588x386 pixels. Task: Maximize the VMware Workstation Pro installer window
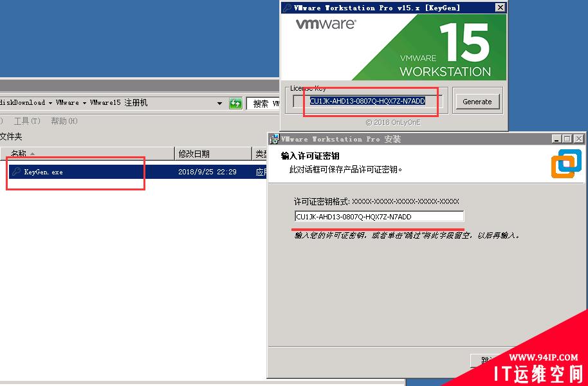[567, 139]
